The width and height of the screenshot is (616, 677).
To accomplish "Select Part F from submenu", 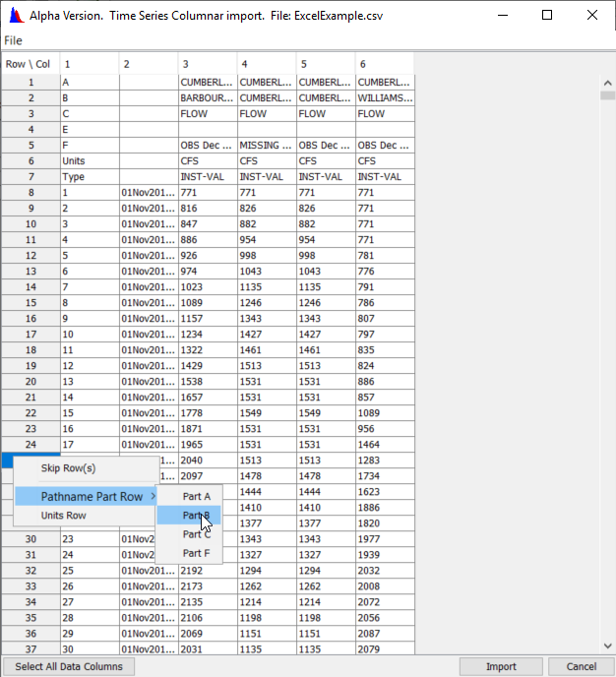I will 196,554.
